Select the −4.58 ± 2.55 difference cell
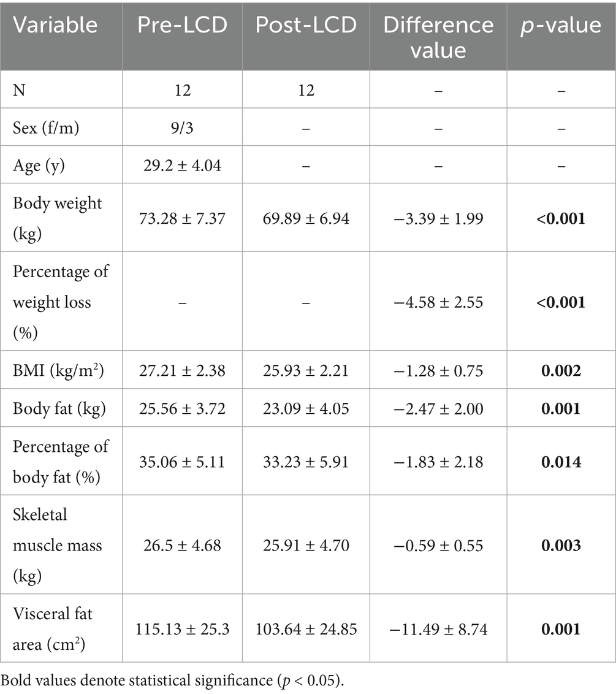Screen dimensions: 616x694 pyautogui.click(x=438, y=302)
